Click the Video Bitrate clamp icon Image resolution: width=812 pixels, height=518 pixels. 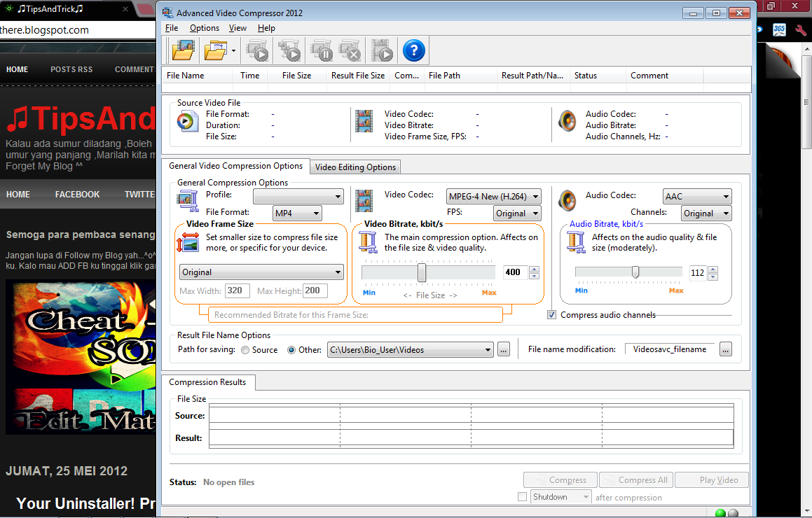(x=369, y=242)
